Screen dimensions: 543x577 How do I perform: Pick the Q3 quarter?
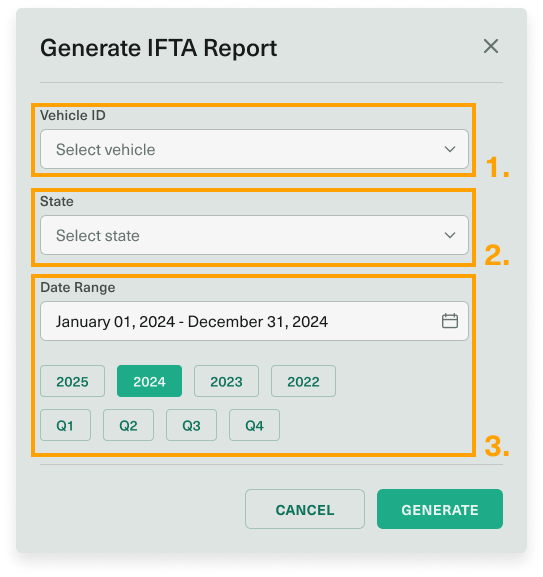pos(191,425)
